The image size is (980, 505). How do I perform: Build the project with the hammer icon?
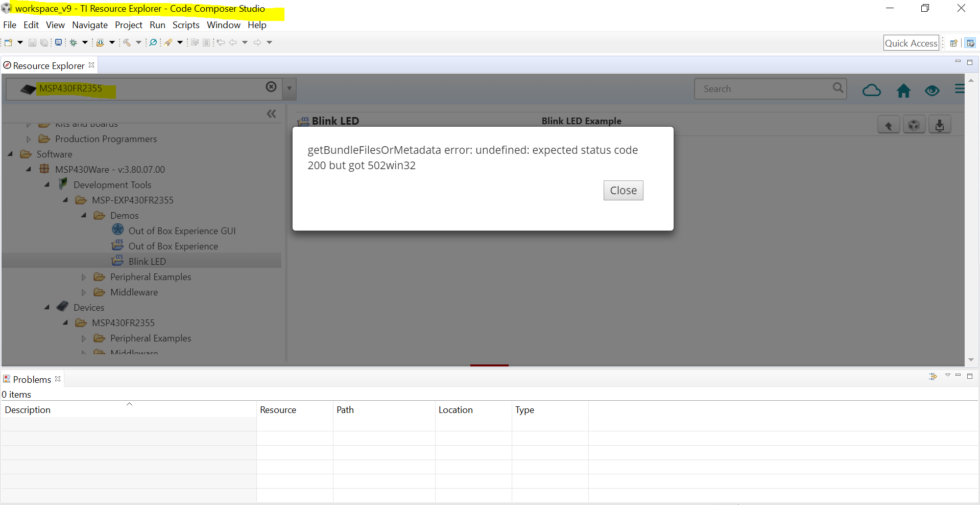[127, 42]
